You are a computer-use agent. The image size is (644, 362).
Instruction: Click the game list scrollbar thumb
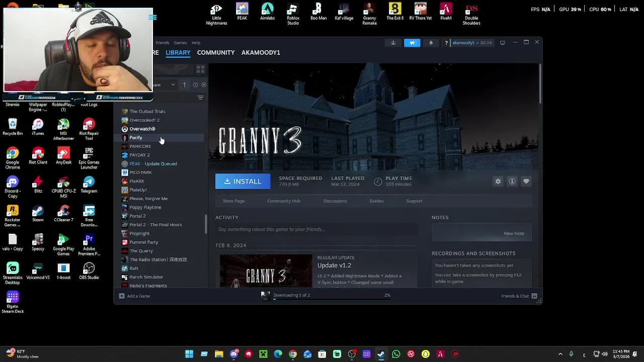(205, 224)
